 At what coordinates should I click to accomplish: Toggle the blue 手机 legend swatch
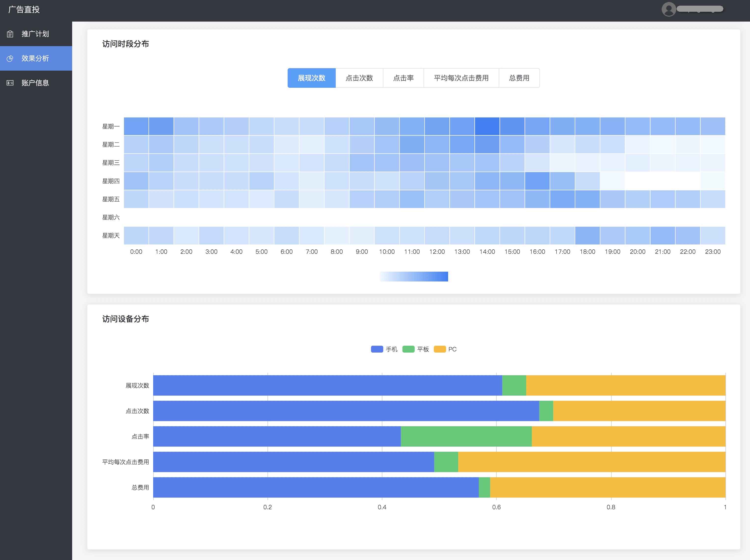tap(377, 349)
